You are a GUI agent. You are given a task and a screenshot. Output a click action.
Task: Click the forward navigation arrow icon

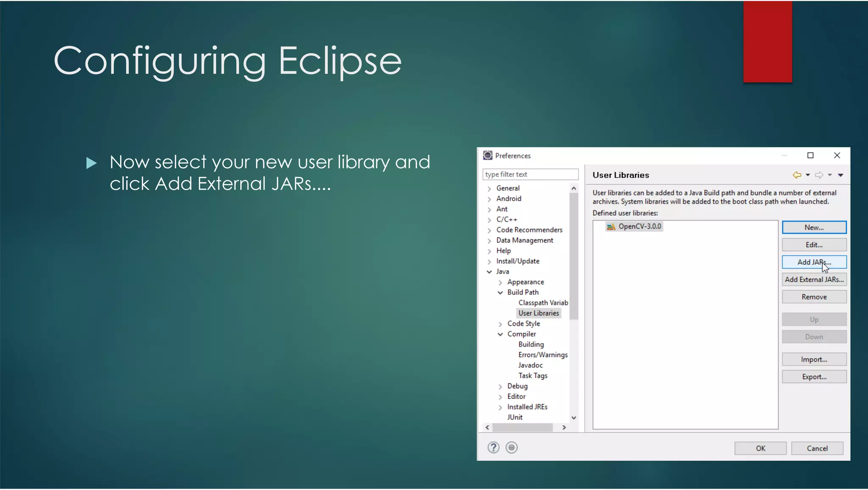point(819,175)
